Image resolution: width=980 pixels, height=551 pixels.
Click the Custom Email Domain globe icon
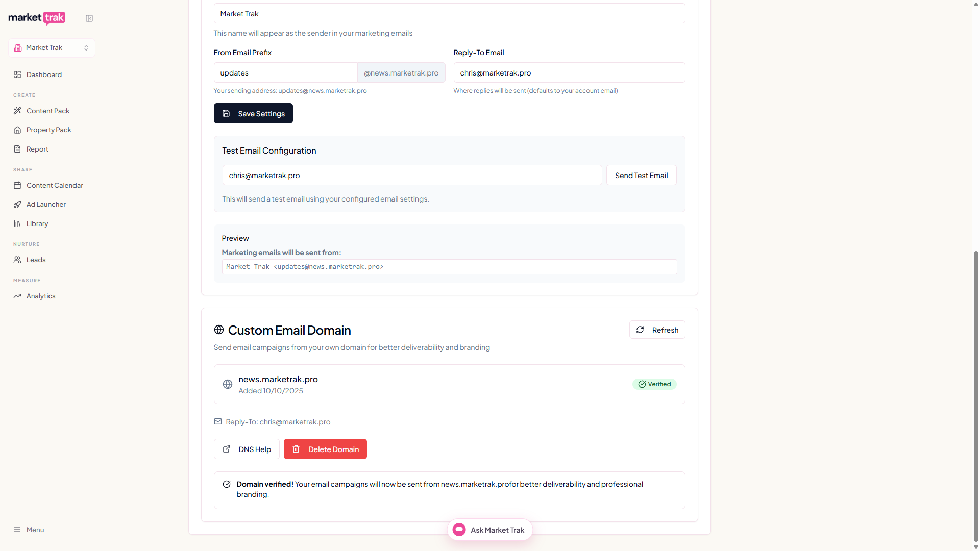219,330
